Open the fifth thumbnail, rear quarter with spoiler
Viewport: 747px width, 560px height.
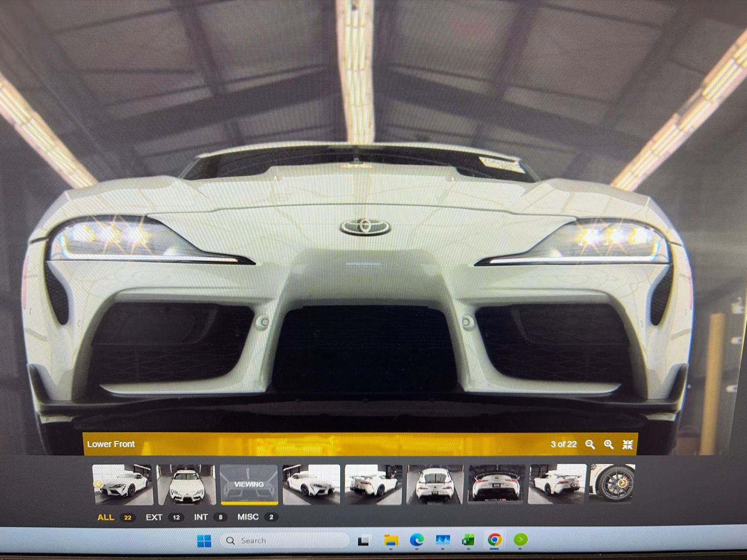(373, 485)
